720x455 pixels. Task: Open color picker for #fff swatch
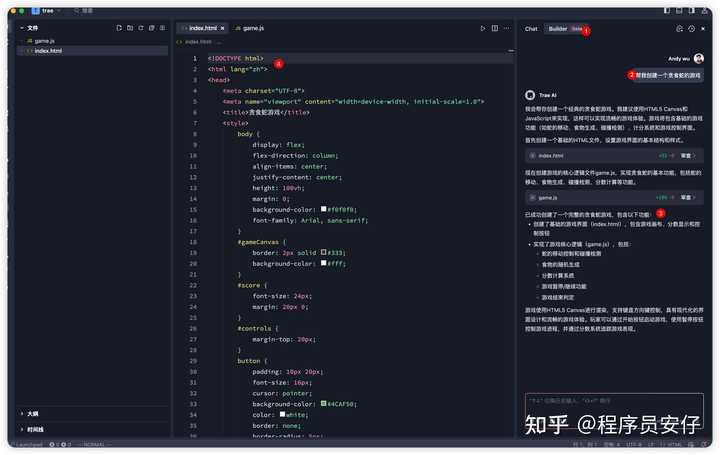(x=323, y=263)
